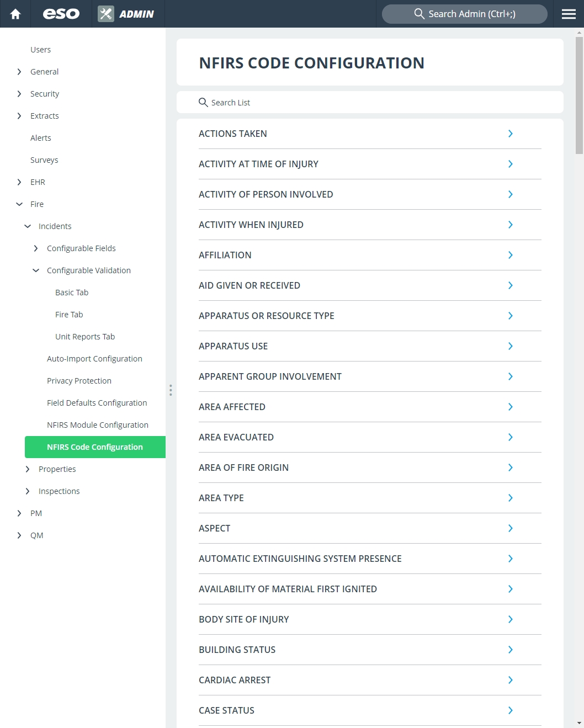
Task: Click magnifier icon in Search Admin bar
Action: [420, 14]
